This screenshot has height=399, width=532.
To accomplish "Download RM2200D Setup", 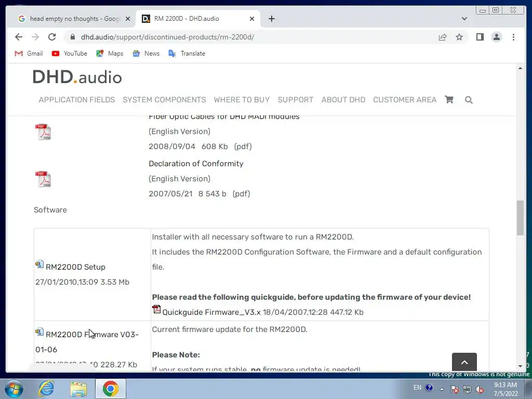I will click(75, 267).
